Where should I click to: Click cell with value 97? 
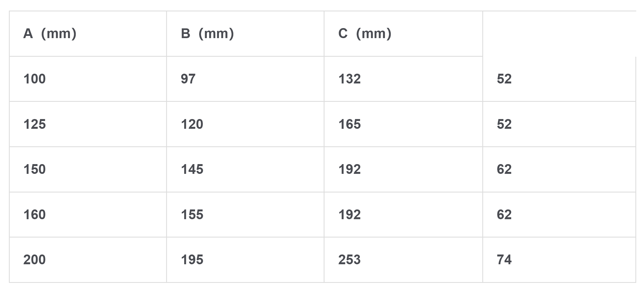(x=245, y=79)
